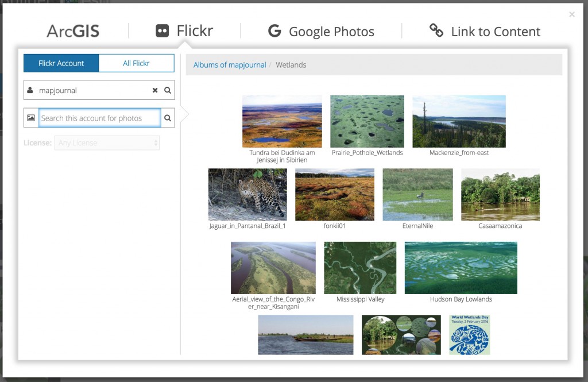Focus the Search this account for photos field
588x382 pixels.
[99, 118]
